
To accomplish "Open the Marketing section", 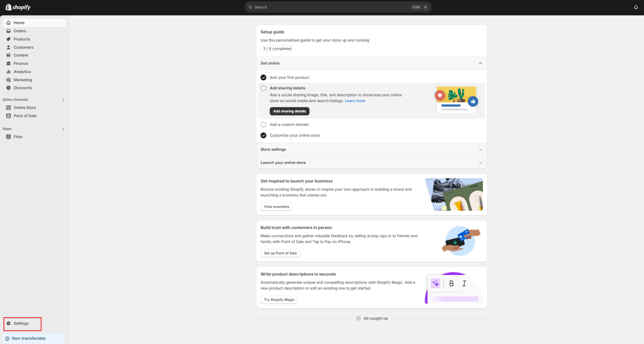I will point(23,80).
